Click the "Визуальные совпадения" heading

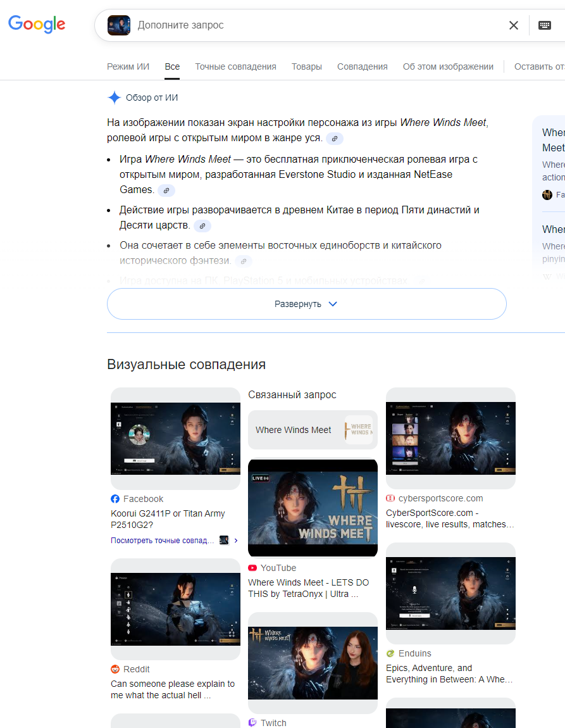click(186, 365)
